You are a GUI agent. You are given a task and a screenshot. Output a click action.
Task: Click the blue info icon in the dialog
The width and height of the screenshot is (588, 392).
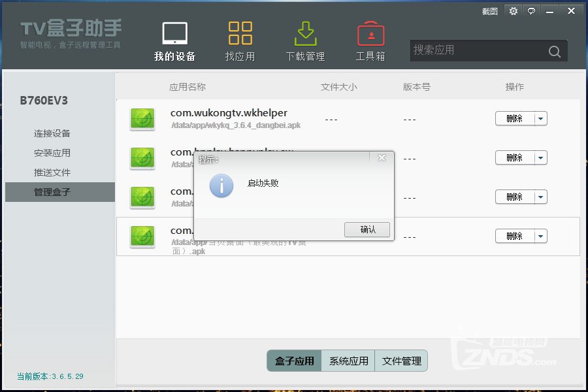point(221,186)
